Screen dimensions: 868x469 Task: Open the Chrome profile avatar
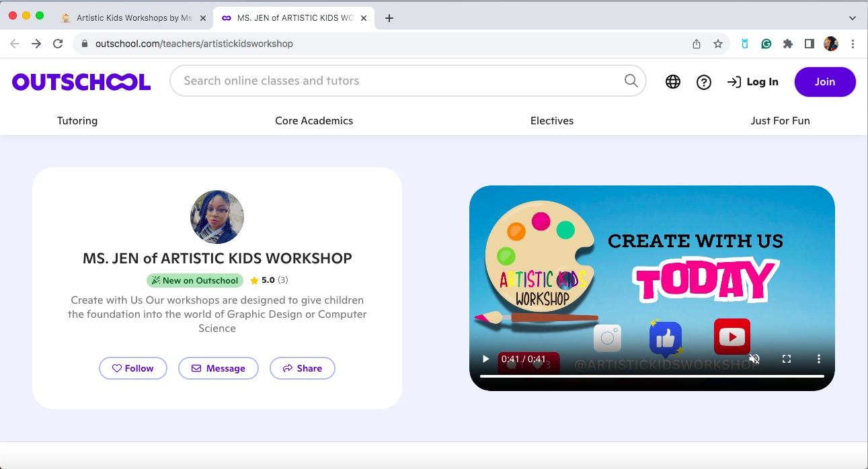831,44
